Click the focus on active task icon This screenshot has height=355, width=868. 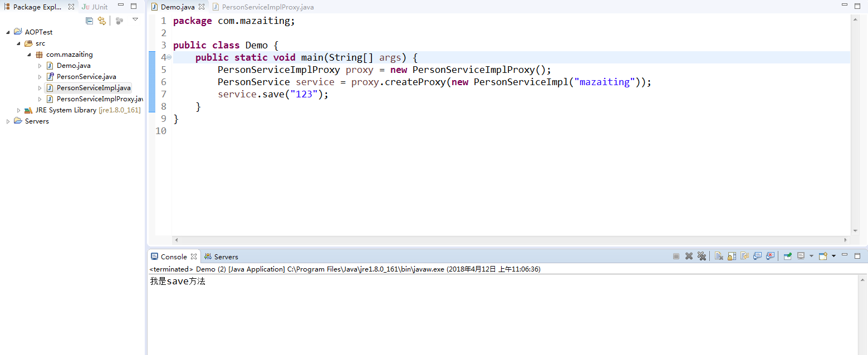120,21
